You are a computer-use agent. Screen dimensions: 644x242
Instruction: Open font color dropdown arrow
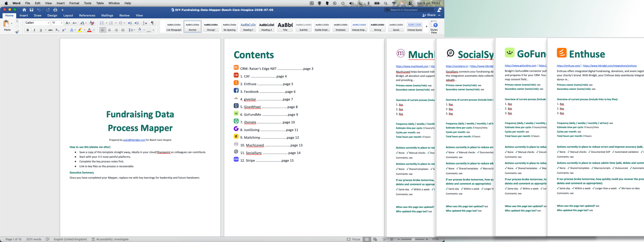[94, 30]
